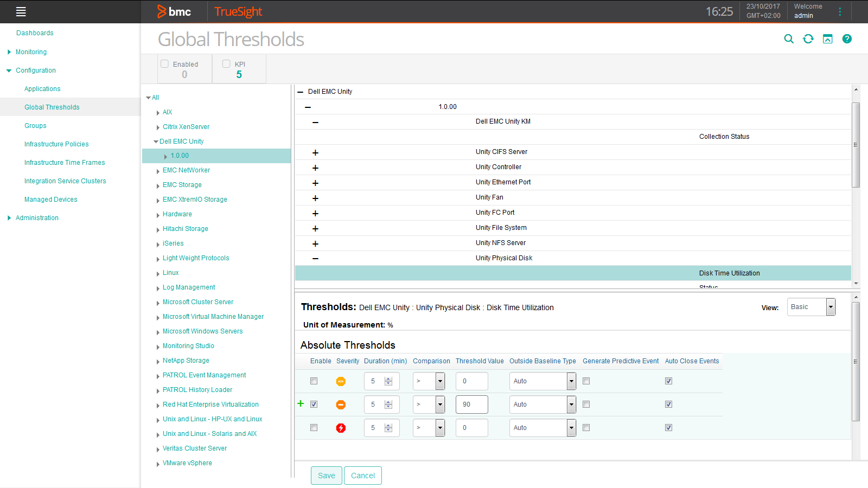
Task: Click the red critical severity icon
Action: coord(341,428)
